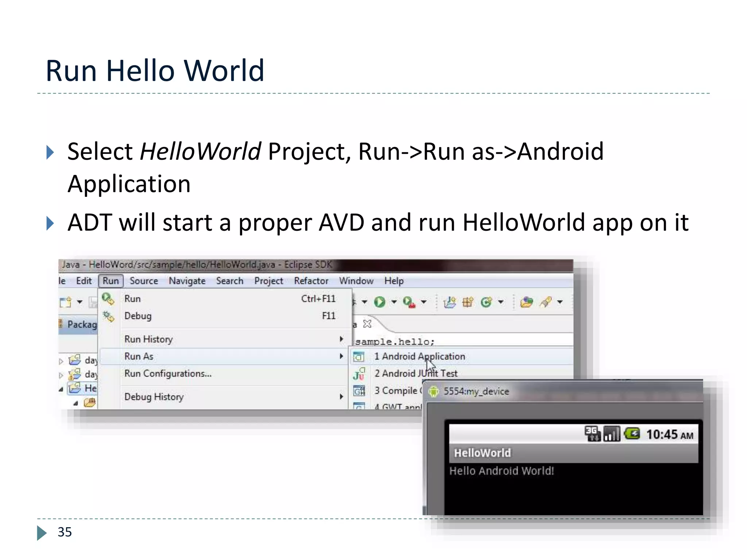Open dropdown next to green Run button
The width and height of the screenshot is (747, 560).
[x=394, y=302]
